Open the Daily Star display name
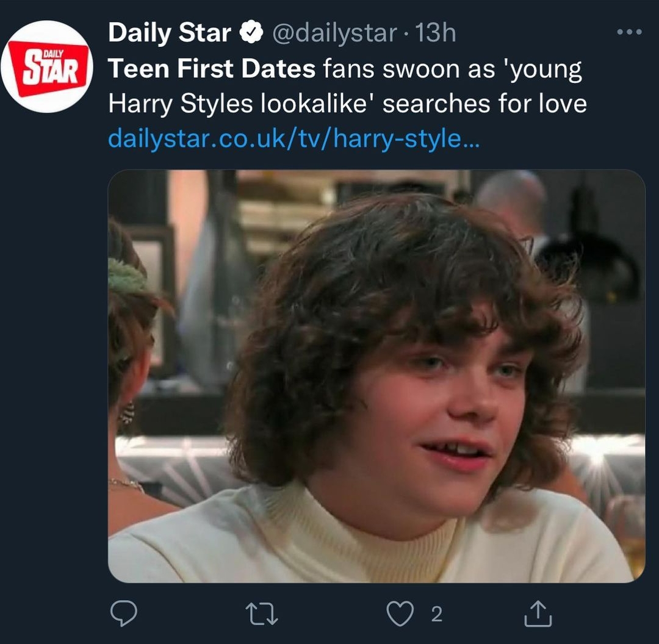Viewport: 659px width, 644px height. (169, 34)
